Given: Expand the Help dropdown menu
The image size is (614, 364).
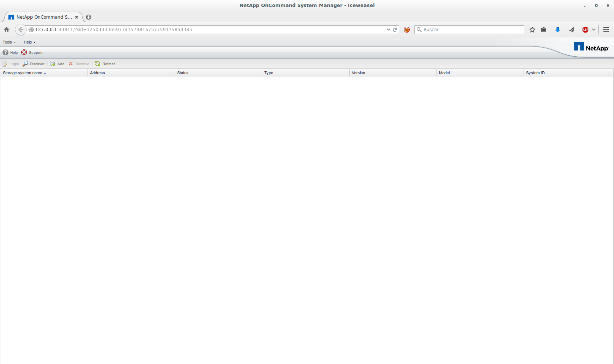Looking at the screenshot, I should tap(30, 42).
